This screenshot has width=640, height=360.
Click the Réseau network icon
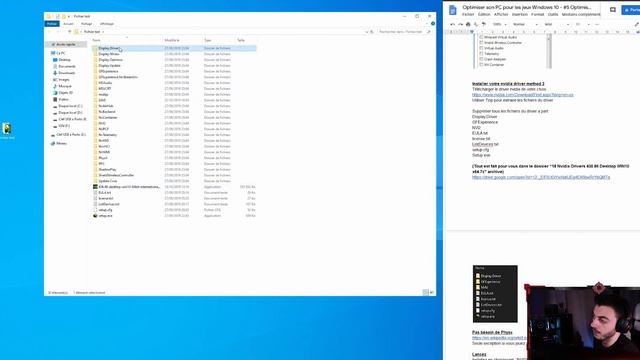click(53, 143)
